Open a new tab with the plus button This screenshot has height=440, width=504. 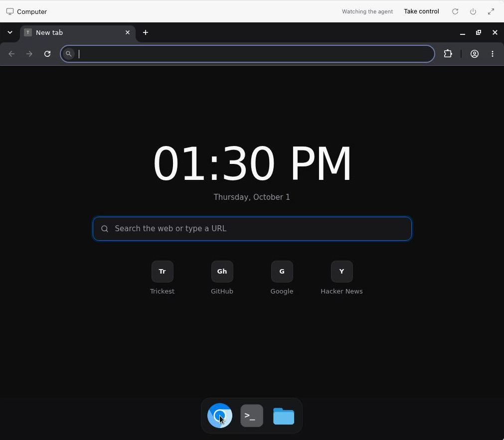(146, 32)
